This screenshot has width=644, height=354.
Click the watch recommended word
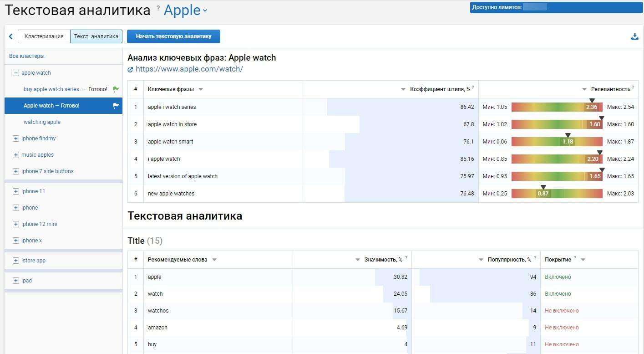tap(155, 294)
